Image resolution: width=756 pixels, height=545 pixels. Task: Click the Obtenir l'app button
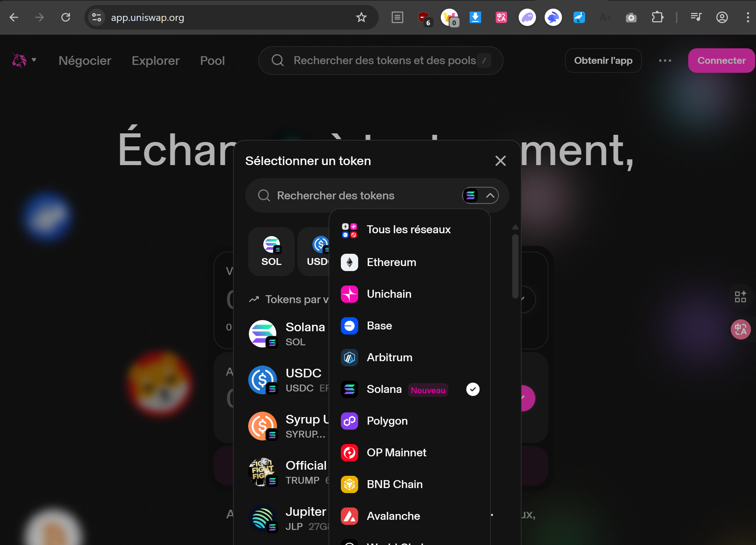[603, 61]
